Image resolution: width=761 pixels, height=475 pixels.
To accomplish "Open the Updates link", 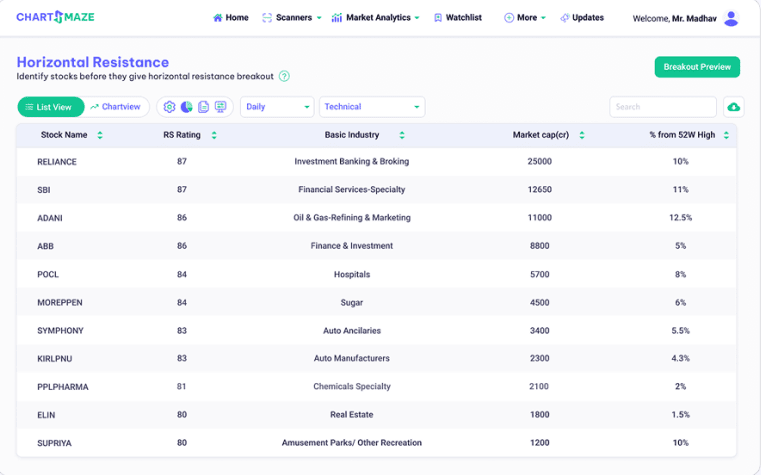I will pyautogui.click(x=581, y=18).
